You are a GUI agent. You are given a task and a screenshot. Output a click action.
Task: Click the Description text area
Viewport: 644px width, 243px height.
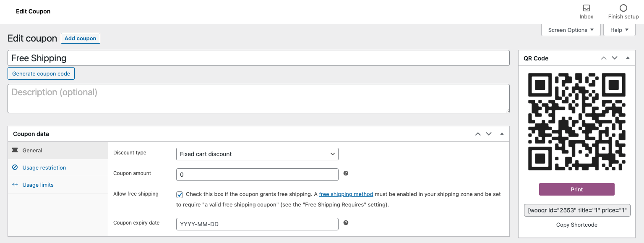258,99
